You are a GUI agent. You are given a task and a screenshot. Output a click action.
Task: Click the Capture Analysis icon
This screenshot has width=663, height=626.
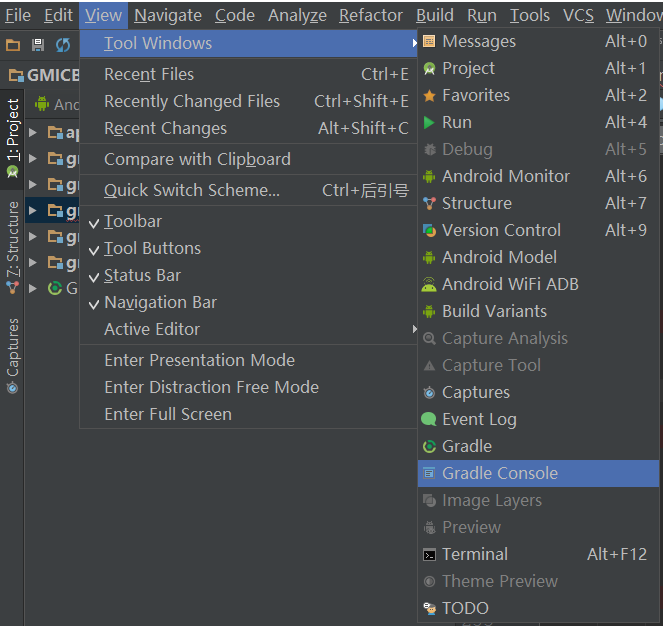[429, 338]
